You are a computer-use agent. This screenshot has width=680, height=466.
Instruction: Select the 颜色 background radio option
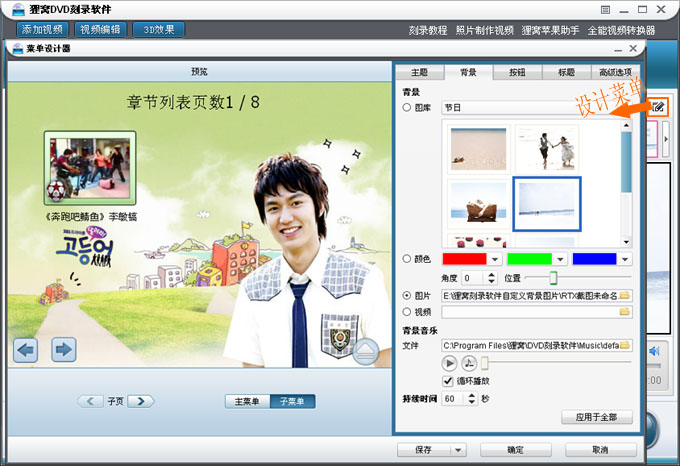coord(407,259)
